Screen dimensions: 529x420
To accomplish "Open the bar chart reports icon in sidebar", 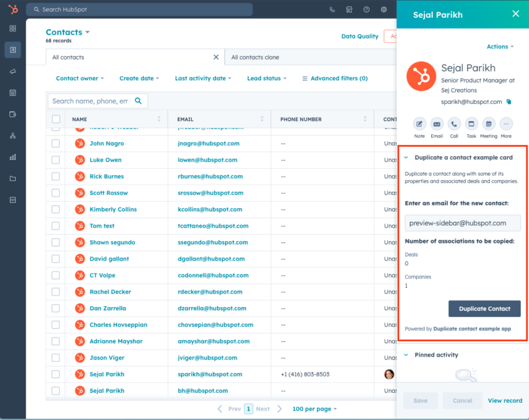I will pyautogui.click(x=13, y=157).
